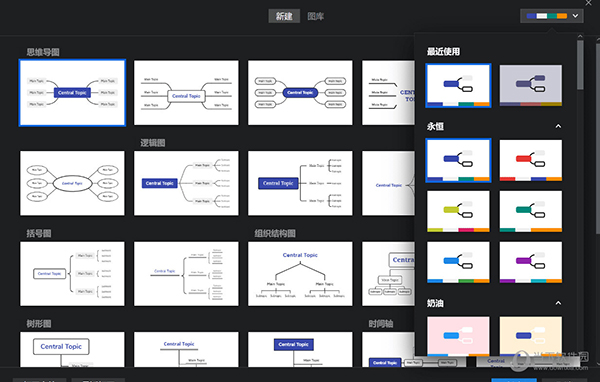Select the oval bubble mind map template
Screen dimensions: 600x382
click(72, 183)
